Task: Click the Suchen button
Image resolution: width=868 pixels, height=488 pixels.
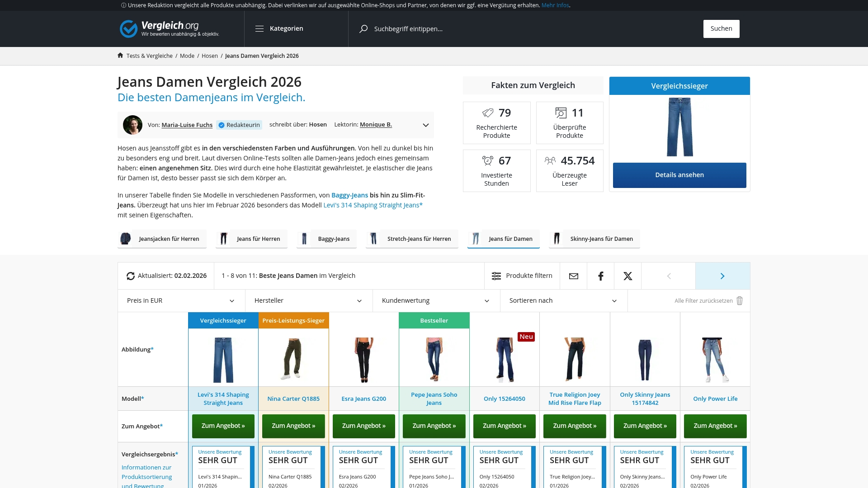Action: coord(721,28)
